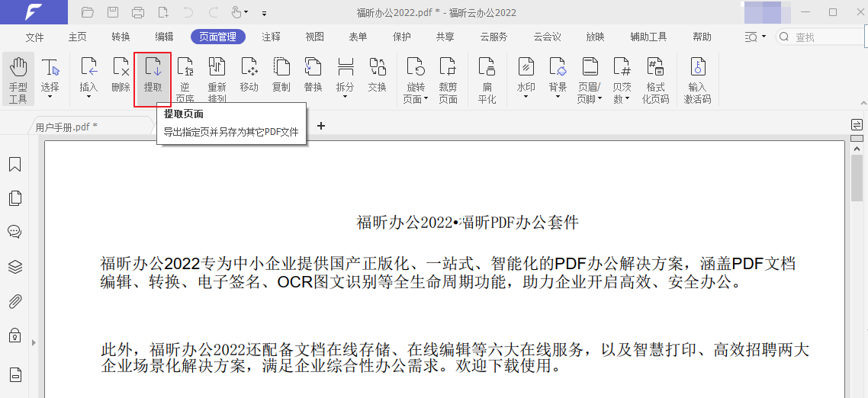Show the Layers panel in sidebar
868x398 pixels.
click(14, 267)
